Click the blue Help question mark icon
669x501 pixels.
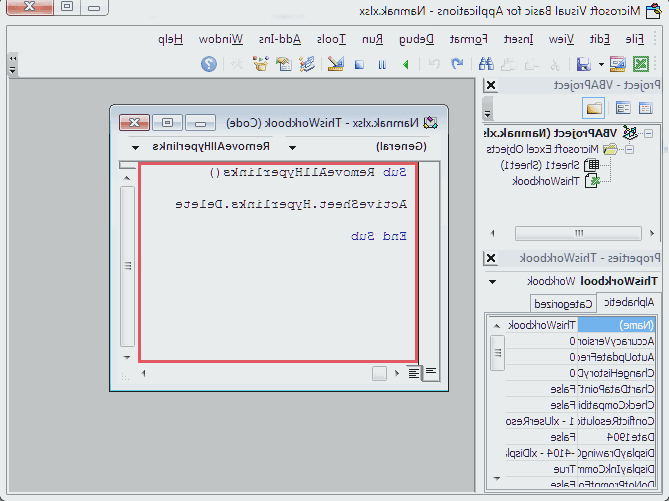click(209, 64)
